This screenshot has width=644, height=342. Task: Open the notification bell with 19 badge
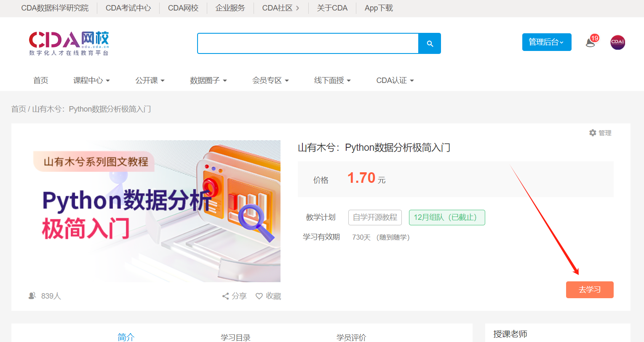(591, 42)
